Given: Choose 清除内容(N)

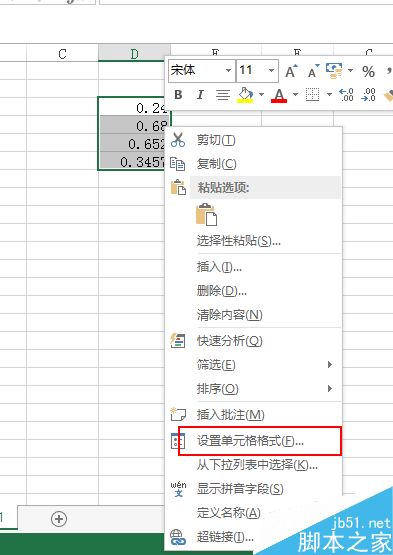Looking at the screenshot, I should (x=253, y=315).
